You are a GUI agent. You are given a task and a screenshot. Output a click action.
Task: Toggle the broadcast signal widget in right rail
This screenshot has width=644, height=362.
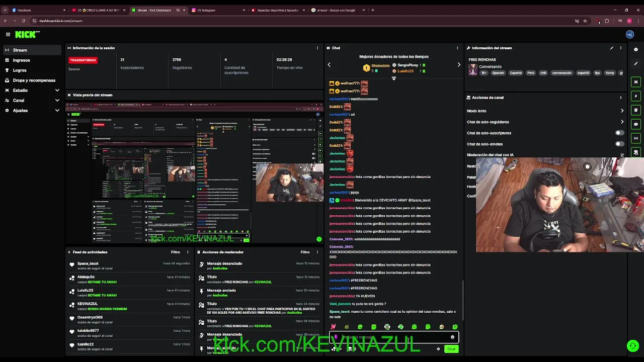pos(636,138)
